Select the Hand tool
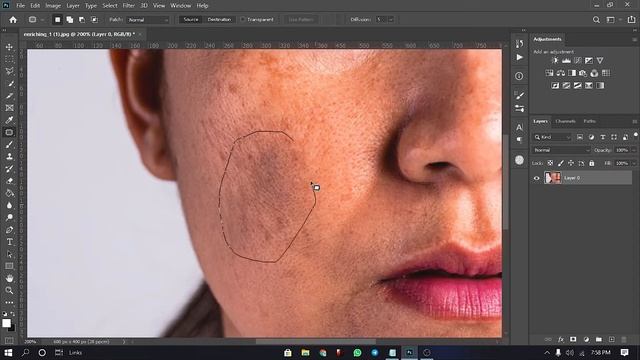Screen dimensions: 640x360 tap(9, 278)
